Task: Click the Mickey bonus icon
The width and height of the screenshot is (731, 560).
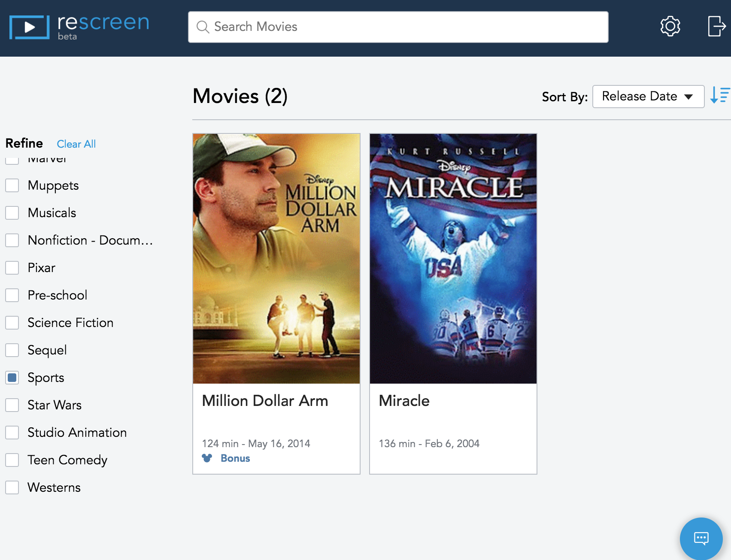Action: point(207,458)
